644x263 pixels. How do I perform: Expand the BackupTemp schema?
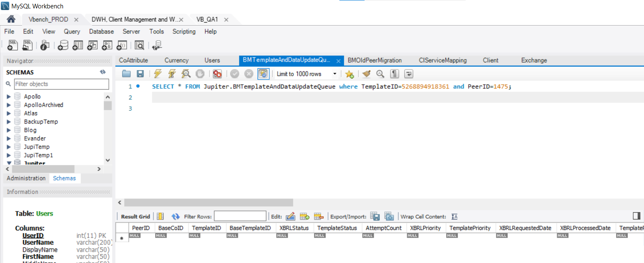[x=9, y=122]
